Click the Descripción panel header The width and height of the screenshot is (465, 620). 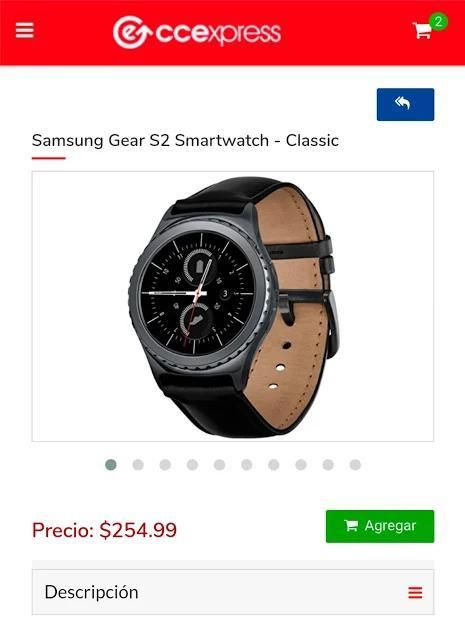[233, 592]
